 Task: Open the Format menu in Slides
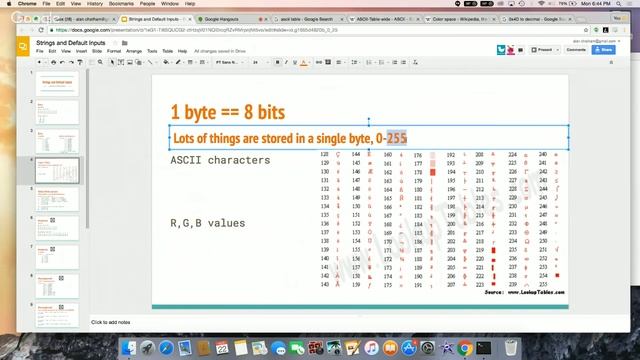[x=114, y=51]
